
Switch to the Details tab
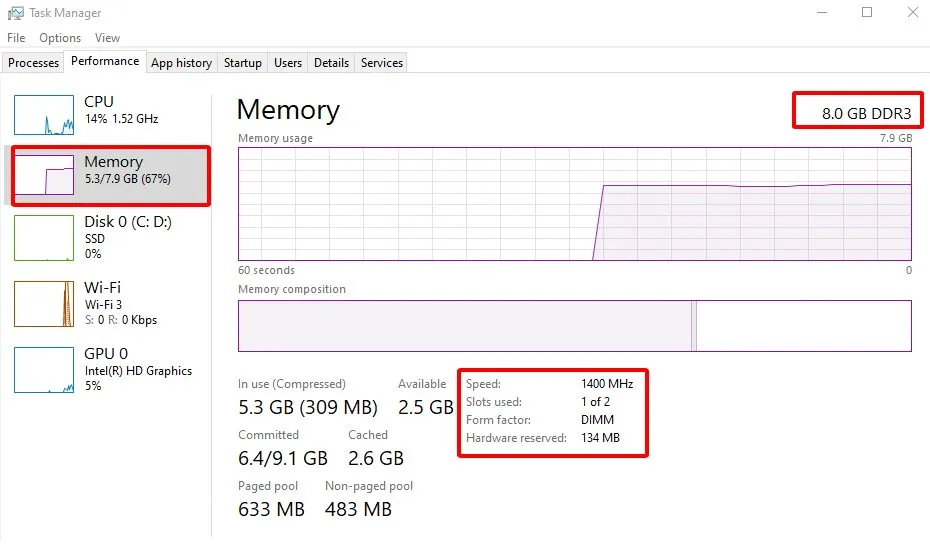tap(331, 63)
